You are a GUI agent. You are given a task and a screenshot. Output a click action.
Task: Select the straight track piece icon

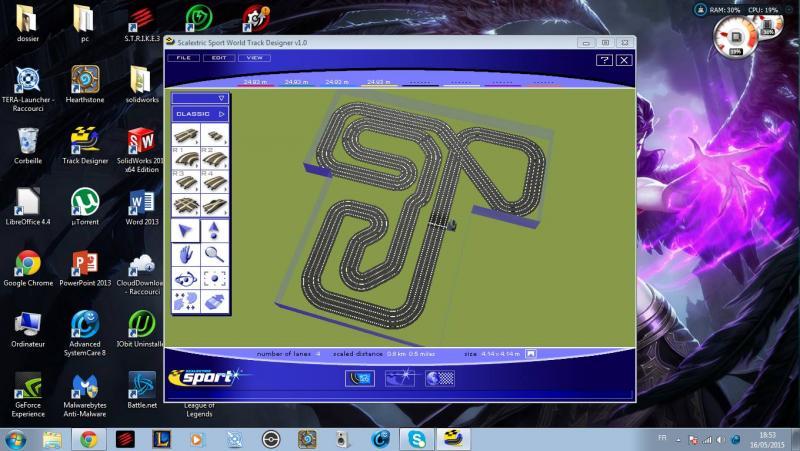click(x=186, y=135)
